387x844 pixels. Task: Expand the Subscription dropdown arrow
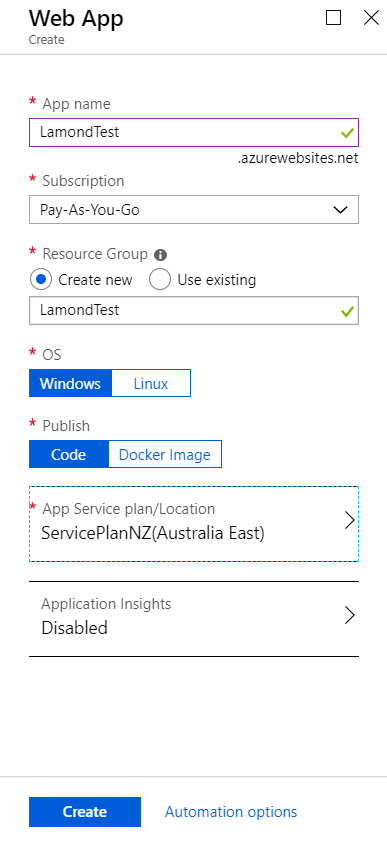pyautogui.click(x=340, y=210)
